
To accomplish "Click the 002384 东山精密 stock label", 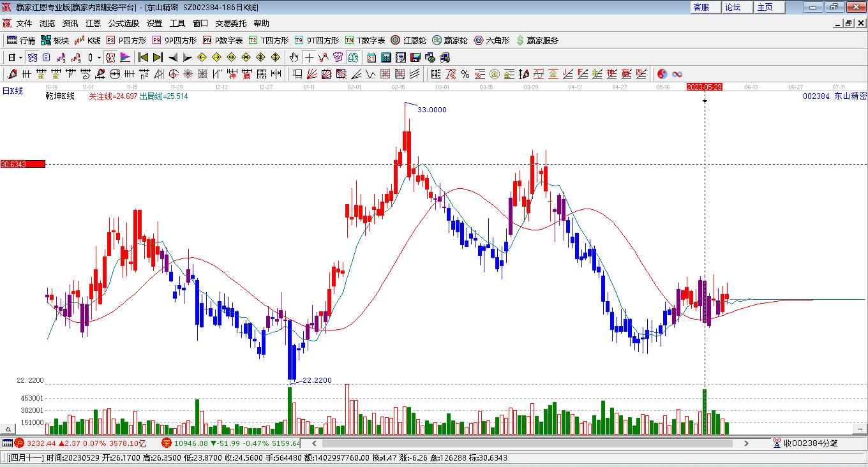I will pos(834,96).
